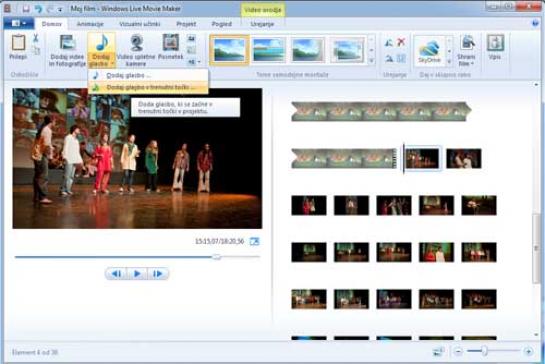Click the rotate right icon in Urejanje group
Viewport: 545px width, 364px height.
click(x=389, y=58)
